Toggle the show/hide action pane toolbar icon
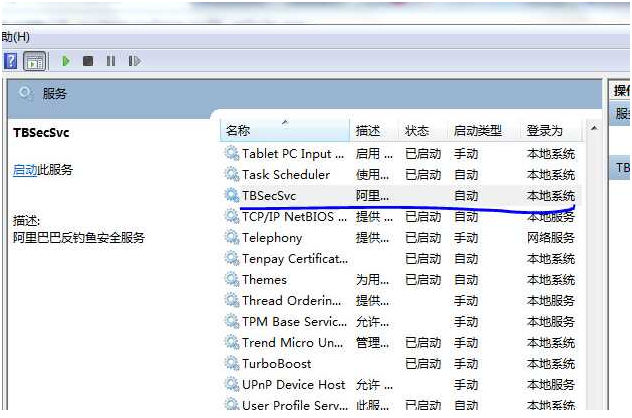This screenshot has height=418, width=632. 35,62
